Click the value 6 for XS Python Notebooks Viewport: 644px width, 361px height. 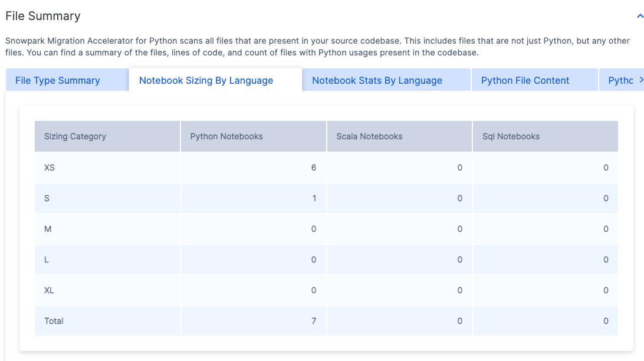(313, 168)
